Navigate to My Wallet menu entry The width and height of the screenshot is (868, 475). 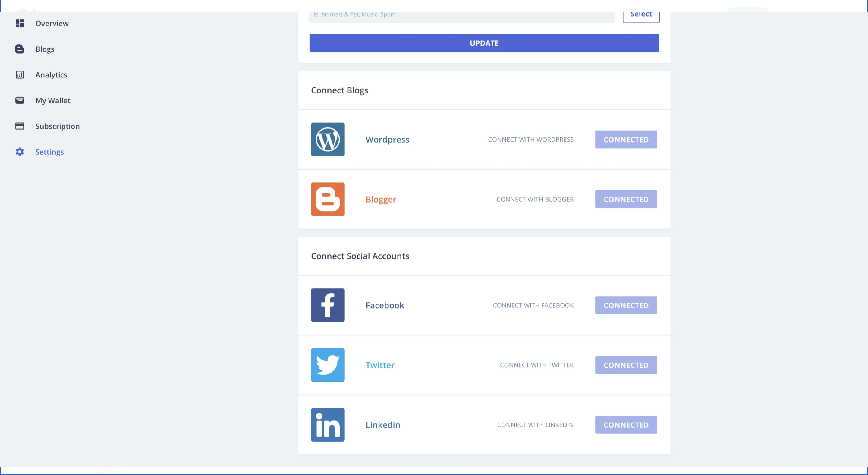coord(53,100)
